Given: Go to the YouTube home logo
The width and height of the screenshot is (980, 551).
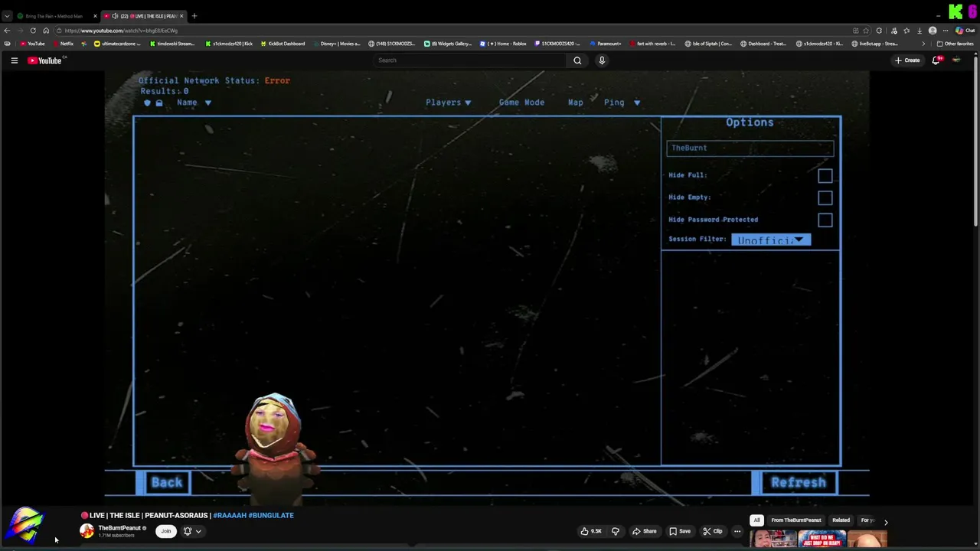Looking at the screenshot, I should point(44,60).
